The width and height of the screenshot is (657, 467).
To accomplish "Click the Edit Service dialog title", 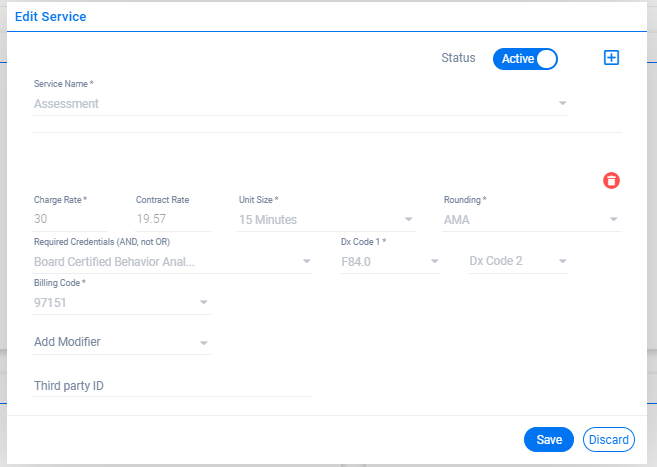I will point(51,17).
